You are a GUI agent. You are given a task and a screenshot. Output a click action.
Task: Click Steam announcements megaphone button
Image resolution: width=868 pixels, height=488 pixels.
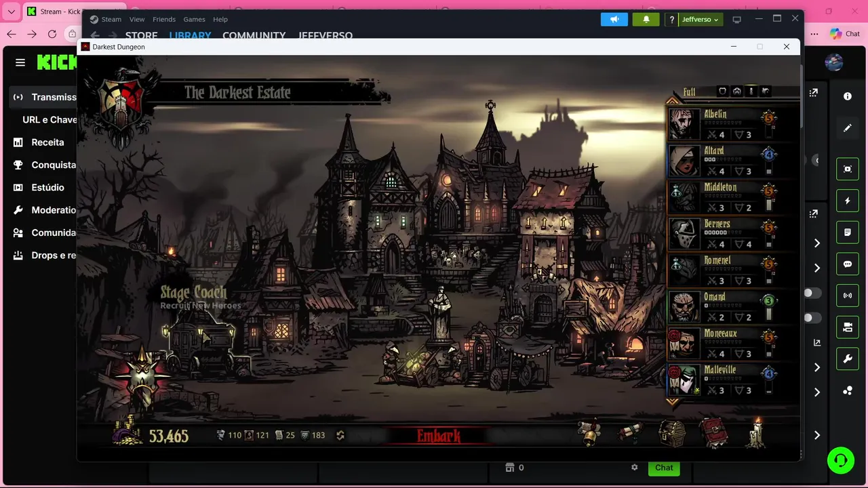pyautogui.click(x=614, y=20)
